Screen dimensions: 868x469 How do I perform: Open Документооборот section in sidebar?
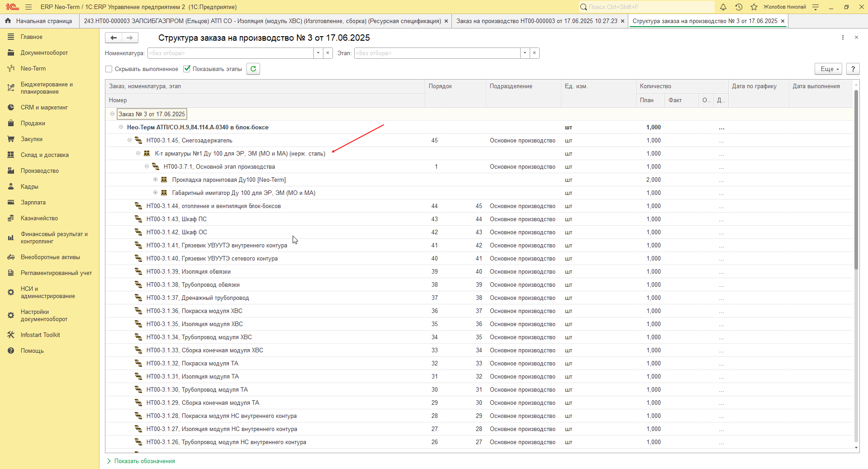pos(44,53)
